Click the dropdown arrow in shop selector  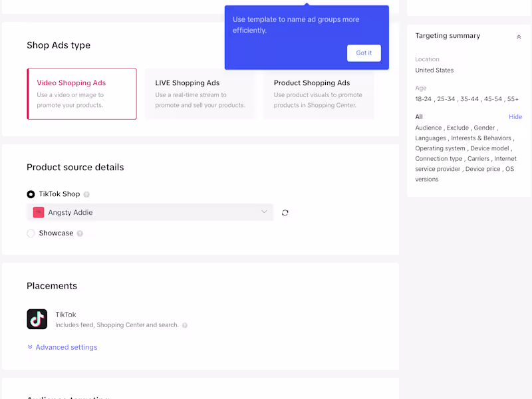[x=264, y=212]
